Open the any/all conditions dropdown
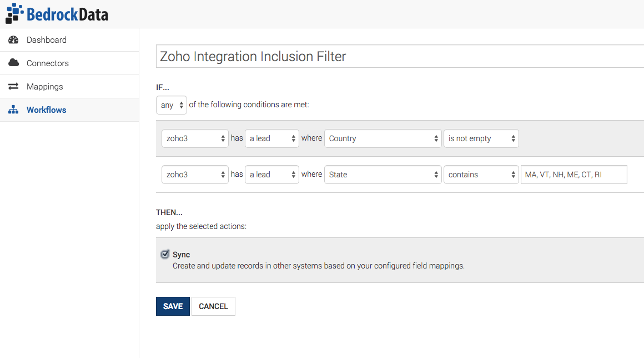The width and height of the screenshot is (644, 358). click(171, 105)
